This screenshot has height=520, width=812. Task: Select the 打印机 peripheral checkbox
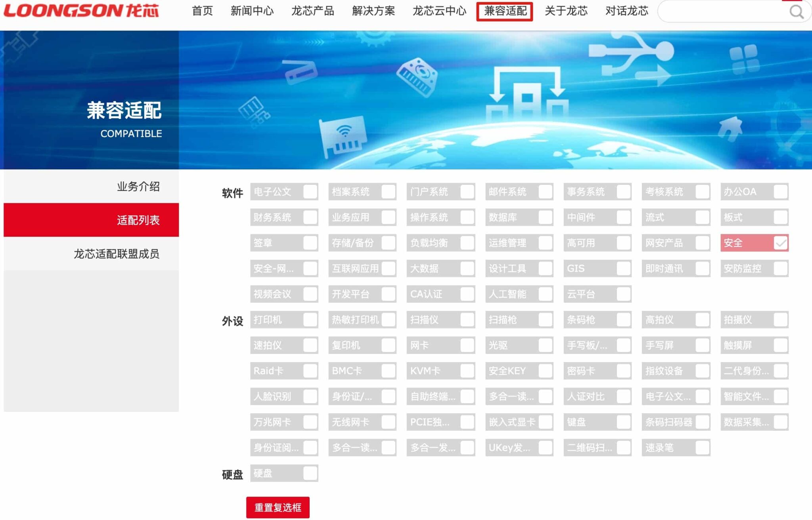coord(310,320)
